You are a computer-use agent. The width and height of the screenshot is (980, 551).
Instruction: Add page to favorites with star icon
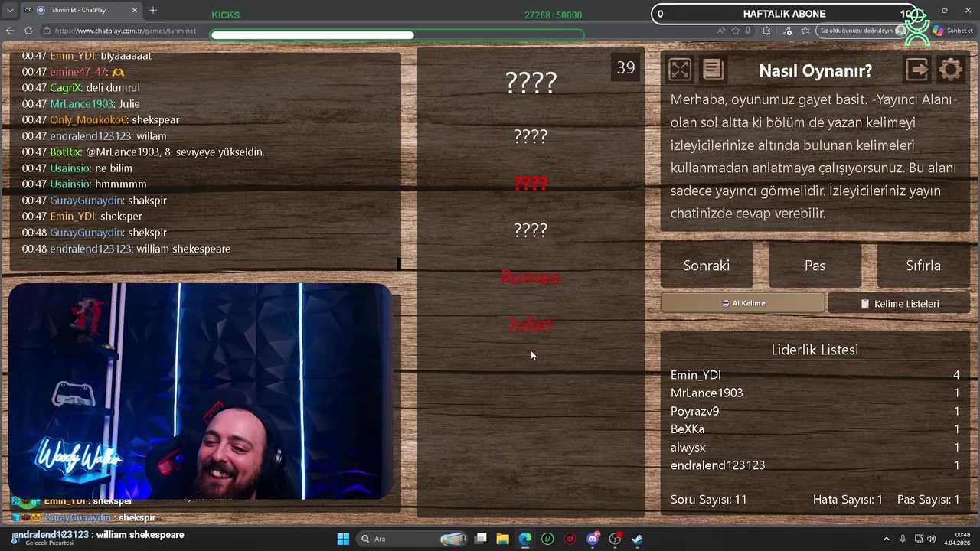(736, 31)
